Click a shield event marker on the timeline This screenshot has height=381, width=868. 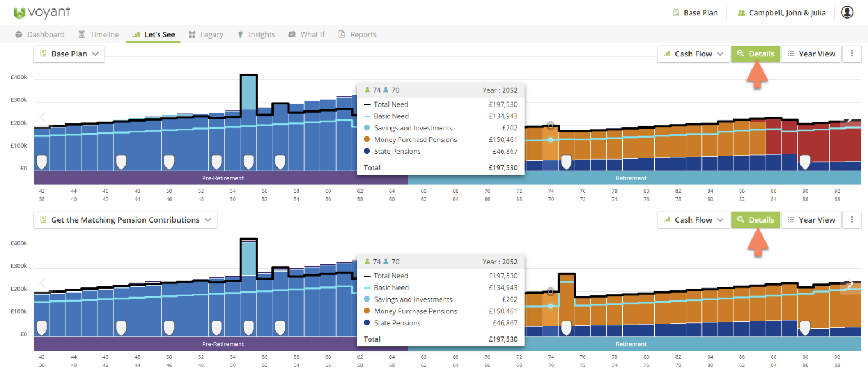(x=42, y=162)
